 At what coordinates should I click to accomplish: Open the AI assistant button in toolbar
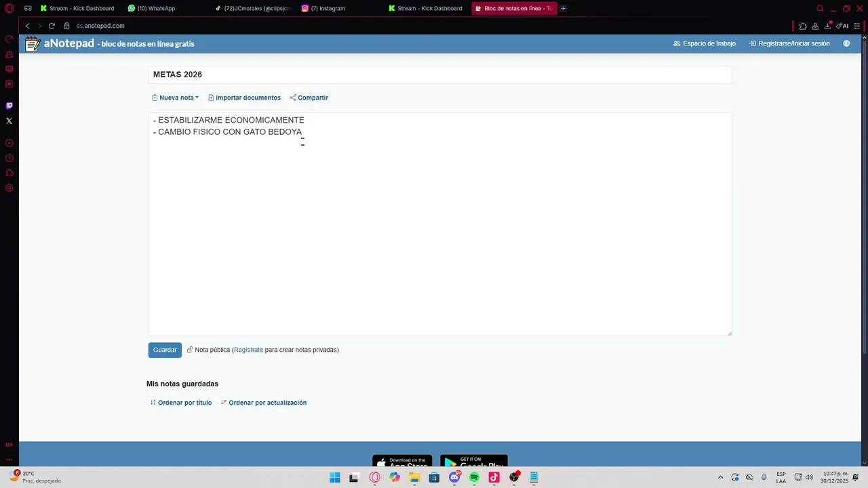(x=842, y=26)
